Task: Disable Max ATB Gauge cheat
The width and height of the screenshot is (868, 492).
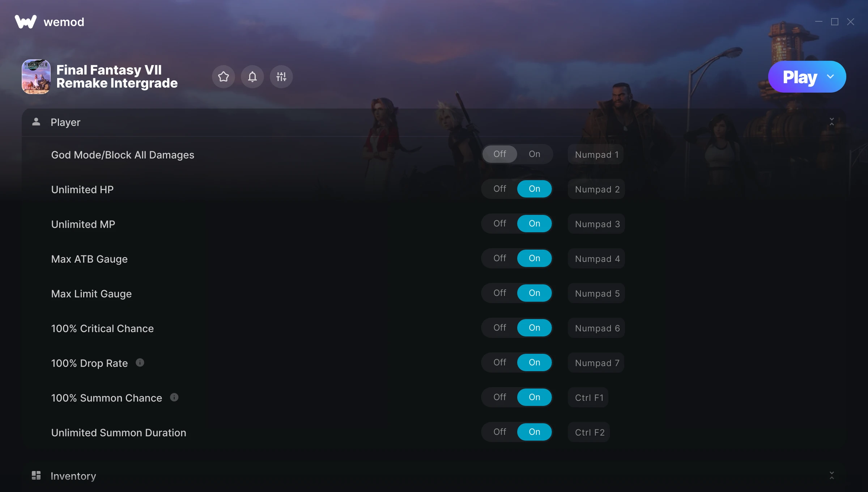Action: [x=499, y=258]
